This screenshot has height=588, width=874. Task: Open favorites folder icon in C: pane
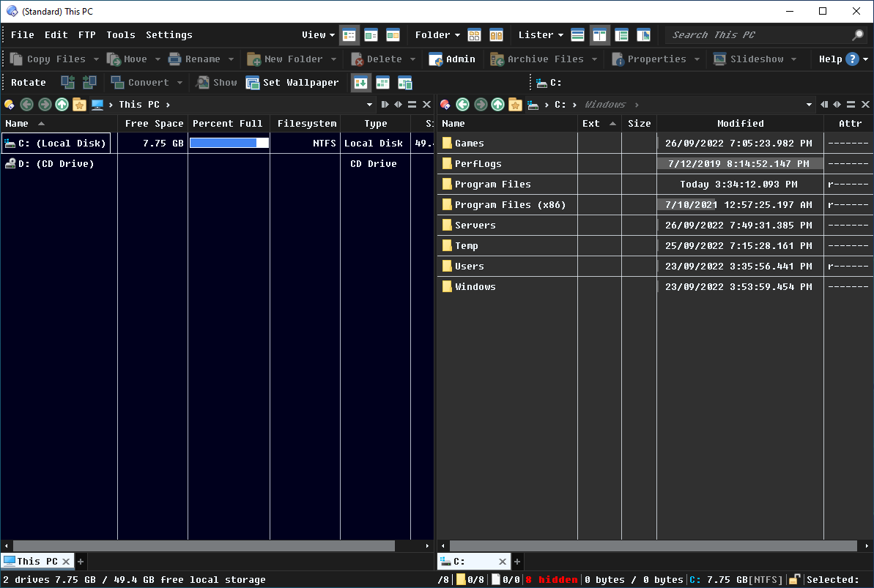pos(516,105)
